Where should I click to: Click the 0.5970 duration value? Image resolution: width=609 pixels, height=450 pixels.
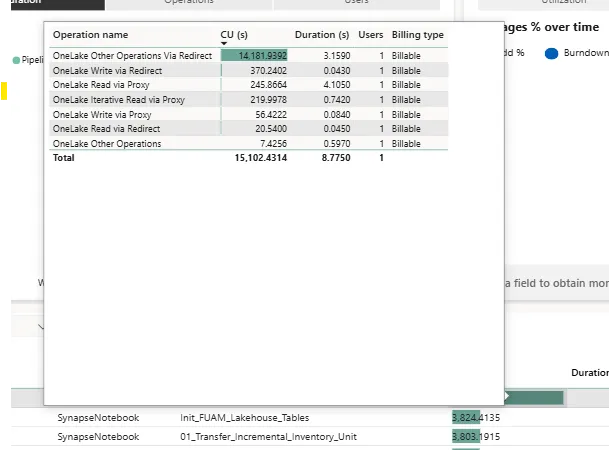click(x=337, y=144)
